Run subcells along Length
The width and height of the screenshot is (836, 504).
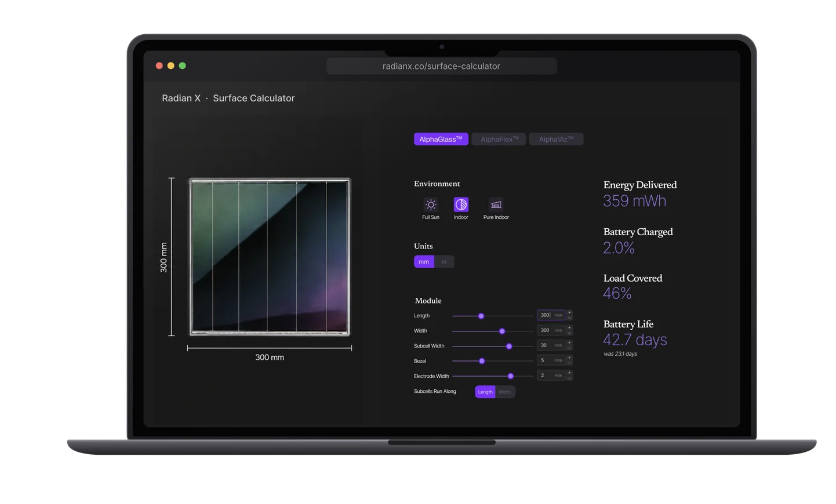coord(485,392)
